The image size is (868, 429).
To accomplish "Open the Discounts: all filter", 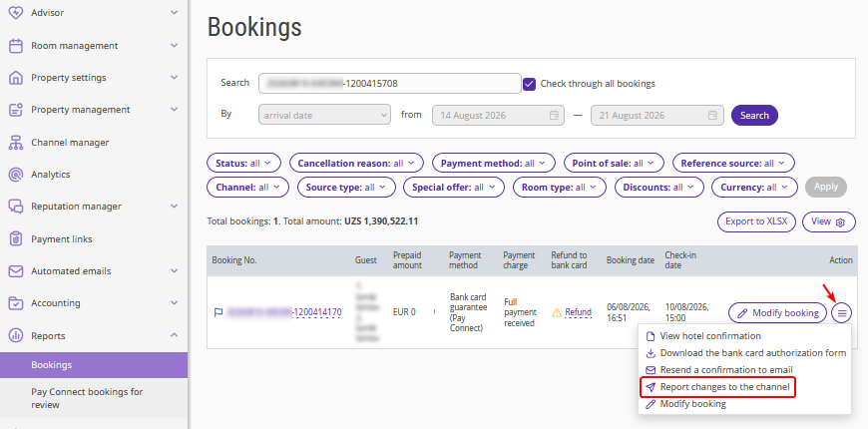I will click(658, 188).
